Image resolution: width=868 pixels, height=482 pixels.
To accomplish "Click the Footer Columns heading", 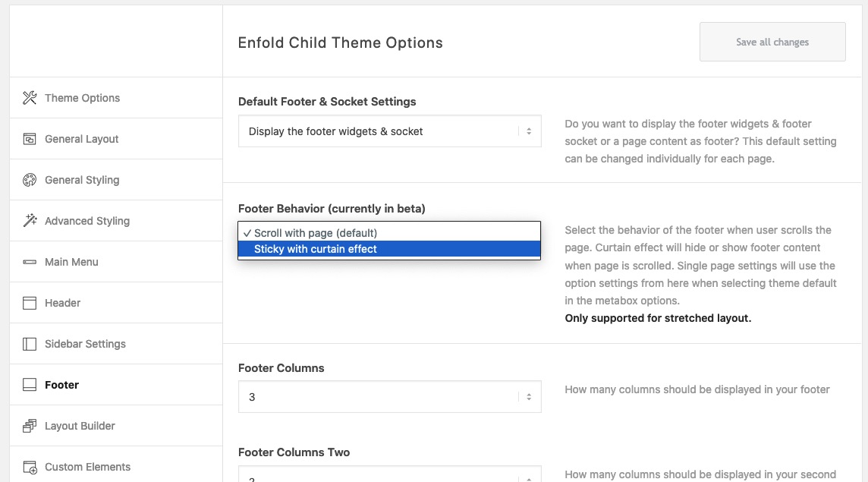I will pyautogui.click(x=281, y=368).
